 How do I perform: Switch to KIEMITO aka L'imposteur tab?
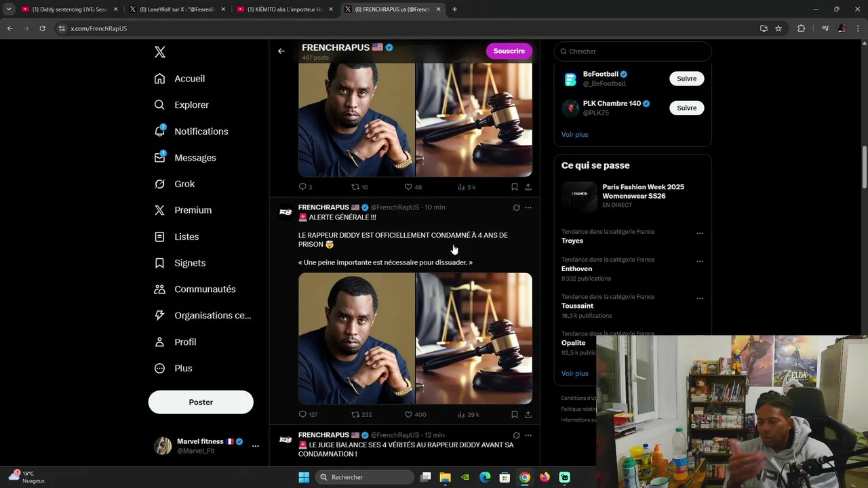coord(285,9)
